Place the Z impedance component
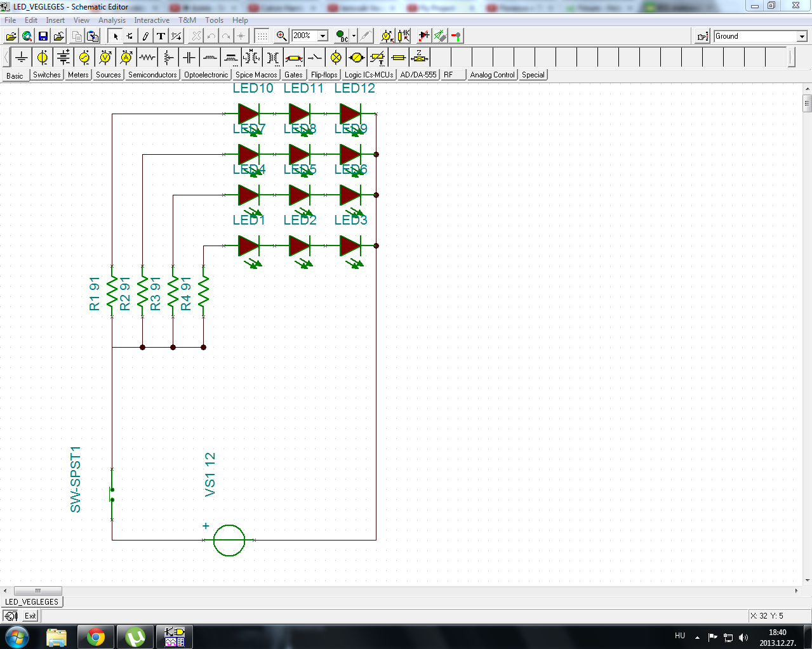Viewport: 812px width, 649px height. [x=420, y=58]
